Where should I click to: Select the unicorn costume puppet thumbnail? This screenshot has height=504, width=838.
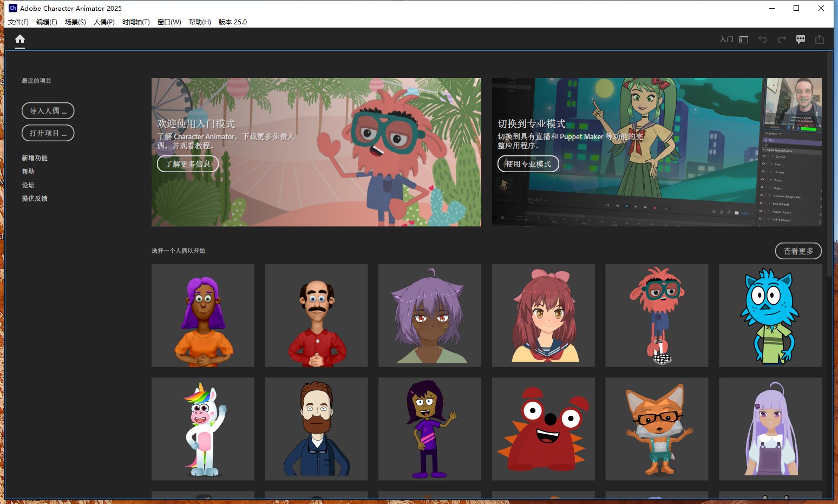tap(202, 429)
